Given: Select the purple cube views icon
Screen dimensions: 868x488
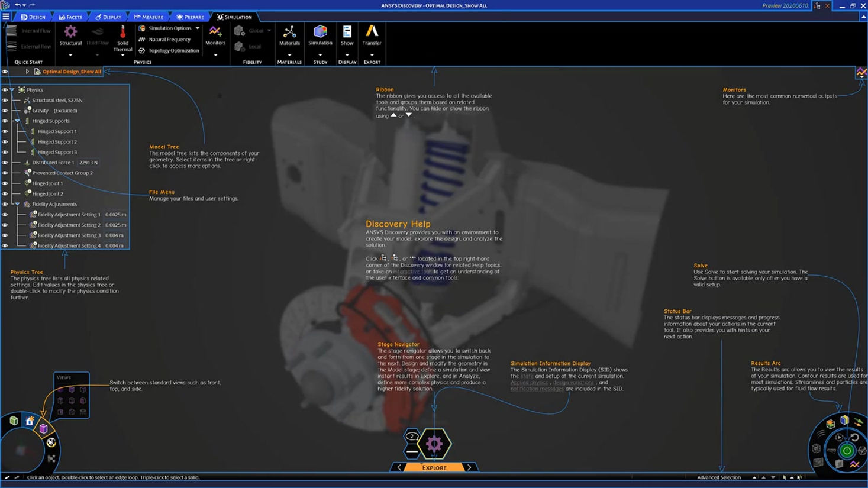Looking at the screenshot, I should pos(43,428).
